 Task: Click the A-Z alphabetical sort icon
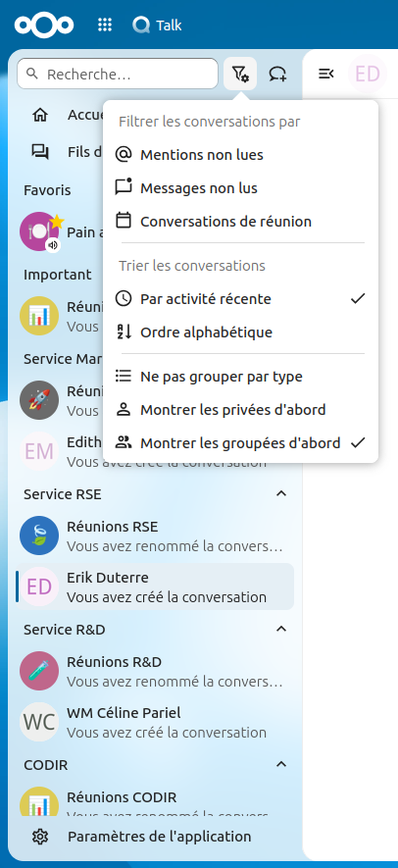click(123, 332)
